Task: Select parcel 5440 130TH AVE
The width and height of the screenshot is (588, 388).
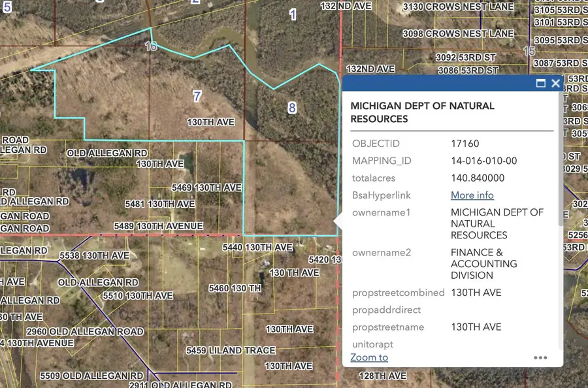Action: [x=258, y=248]
